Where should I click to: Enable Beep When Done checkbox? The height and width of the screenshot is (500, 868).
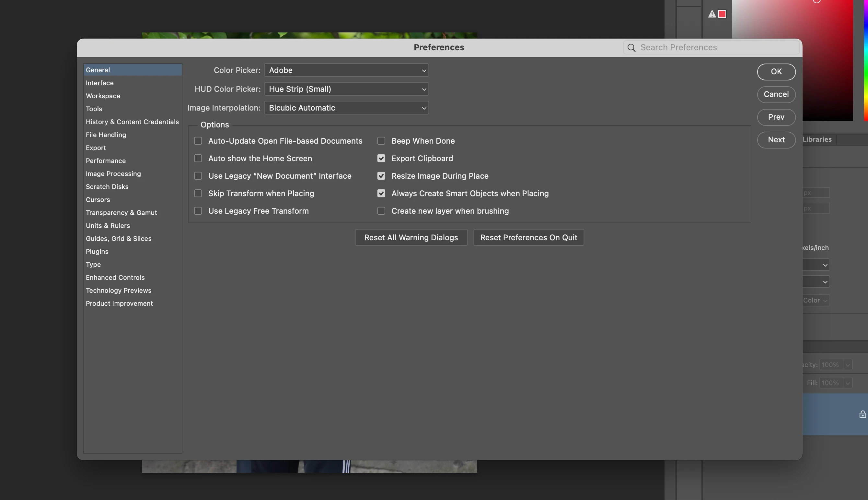click(x=381, y=141)
